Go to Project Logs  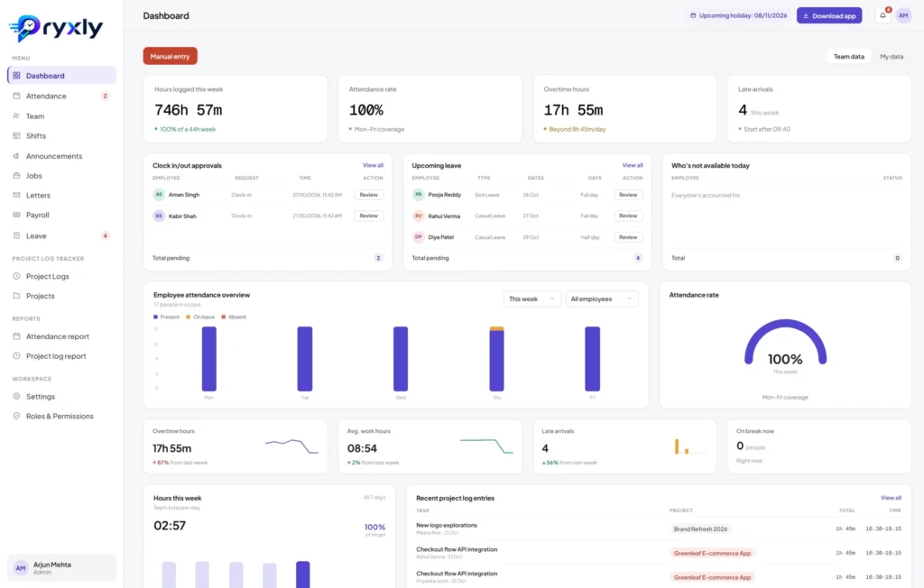(62, 276)
